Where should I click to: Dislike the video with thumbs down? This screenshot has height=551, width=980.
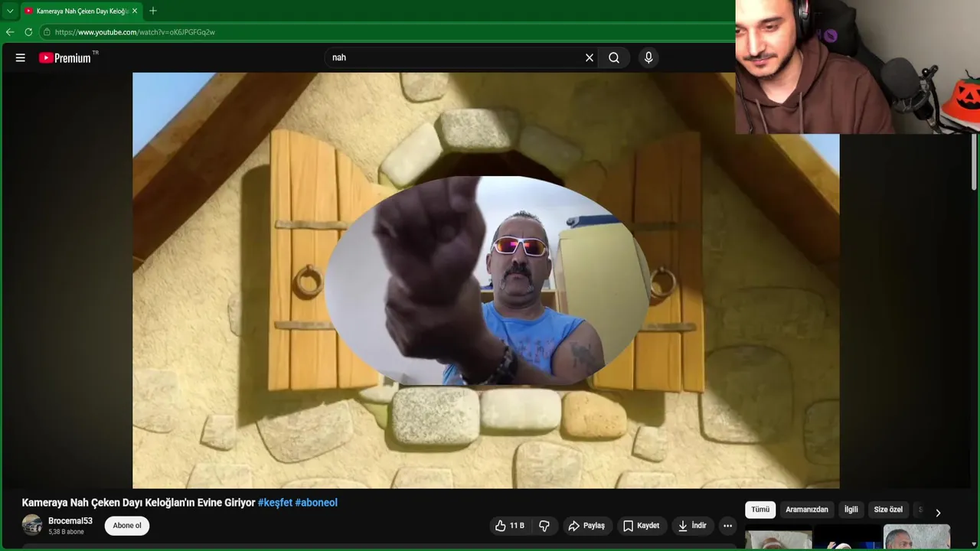pyautogui.click(x=544, y=526)
